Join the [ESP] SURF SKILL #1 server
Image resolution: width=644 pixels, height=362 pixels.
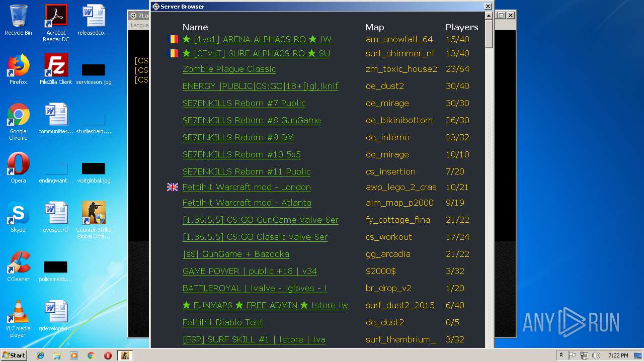(254, 339)
